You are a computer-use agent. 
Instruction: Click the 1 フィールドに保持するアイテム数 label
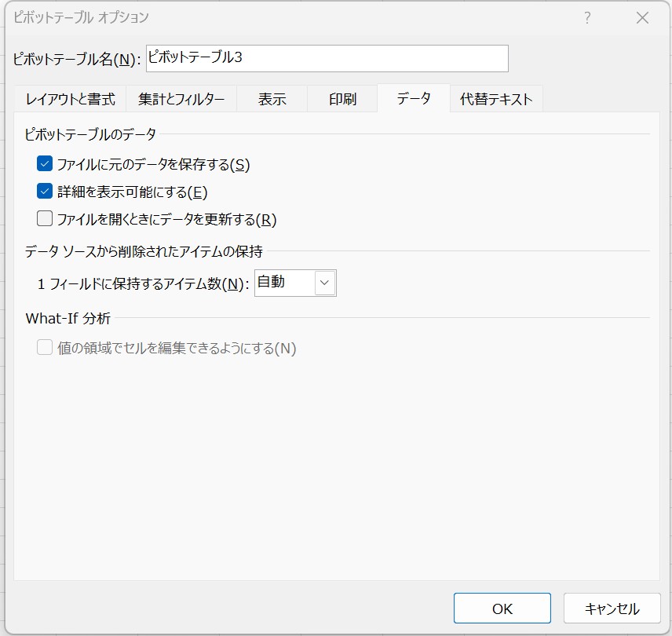[143, 284]
